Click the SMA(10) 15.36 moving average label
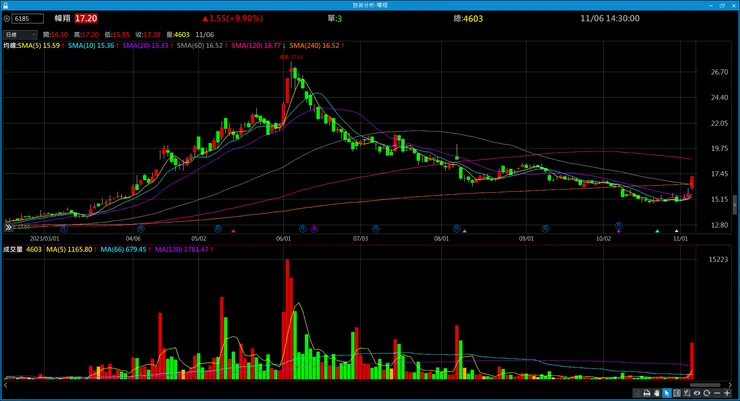The image size is (740, 401). [x=93, y=46]
